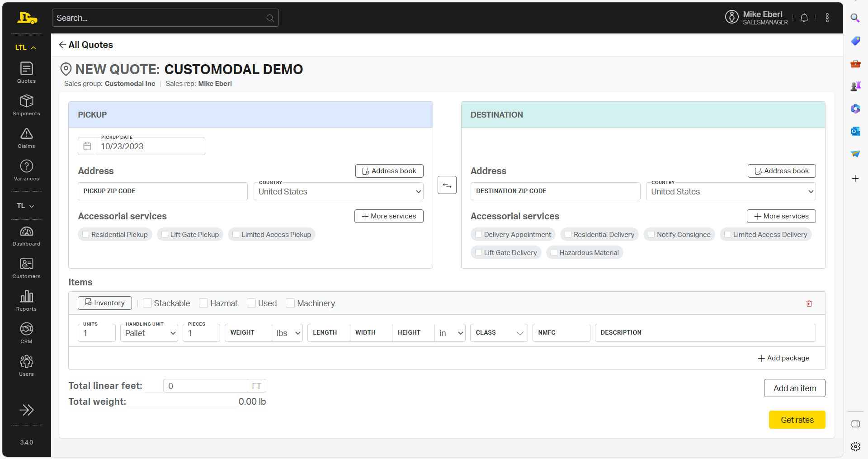Image resolution: width=868 pixels, height=459 pixels.
Task: Check Hazardous Material
Action: (x=554, y=252)
